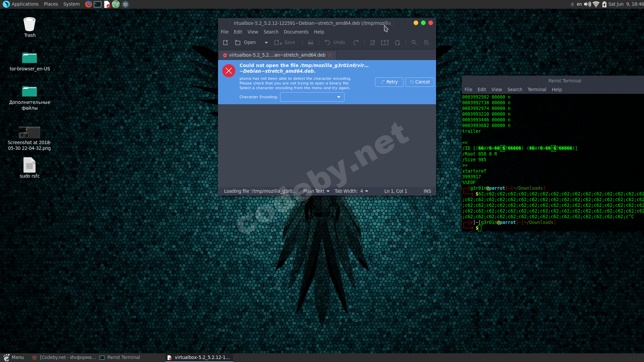
Task: Close the virtualbox deb document tab
Action: pos(330,55)
